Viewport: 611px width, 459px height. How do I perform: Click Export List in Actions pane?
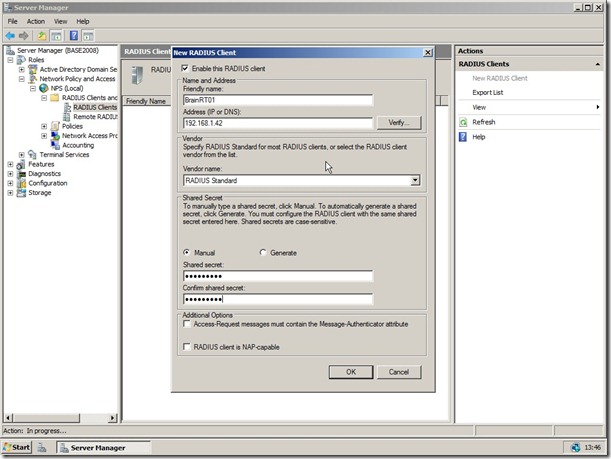point(488,93)
